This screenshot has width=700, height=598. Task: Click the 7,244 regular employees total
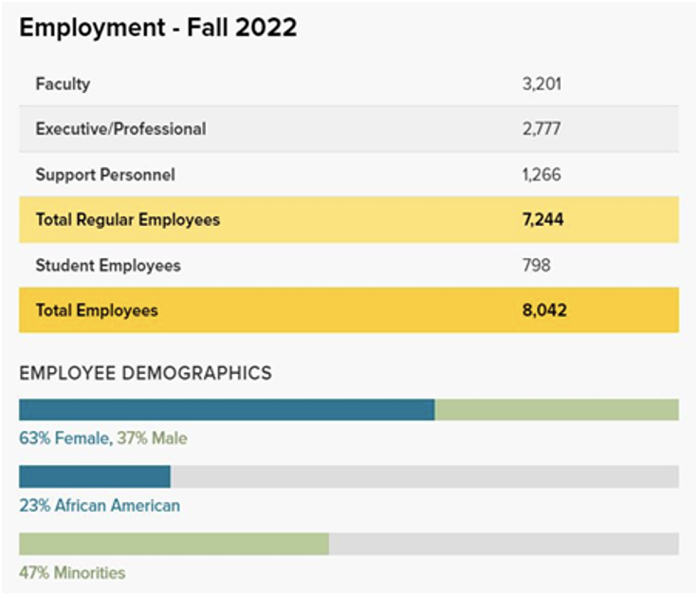[x=542, y=219]
